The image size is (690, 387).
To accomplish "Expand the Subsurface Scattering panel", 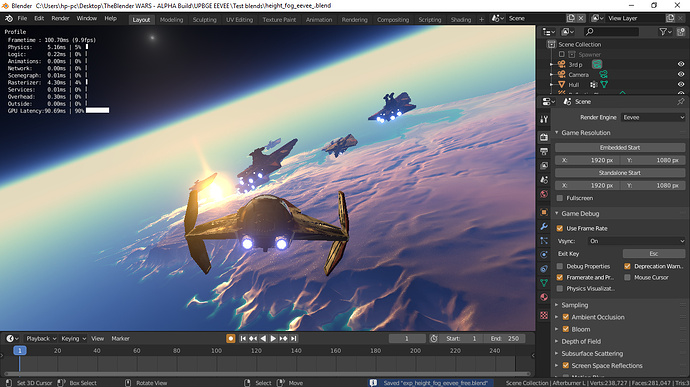I will (557, 354).
